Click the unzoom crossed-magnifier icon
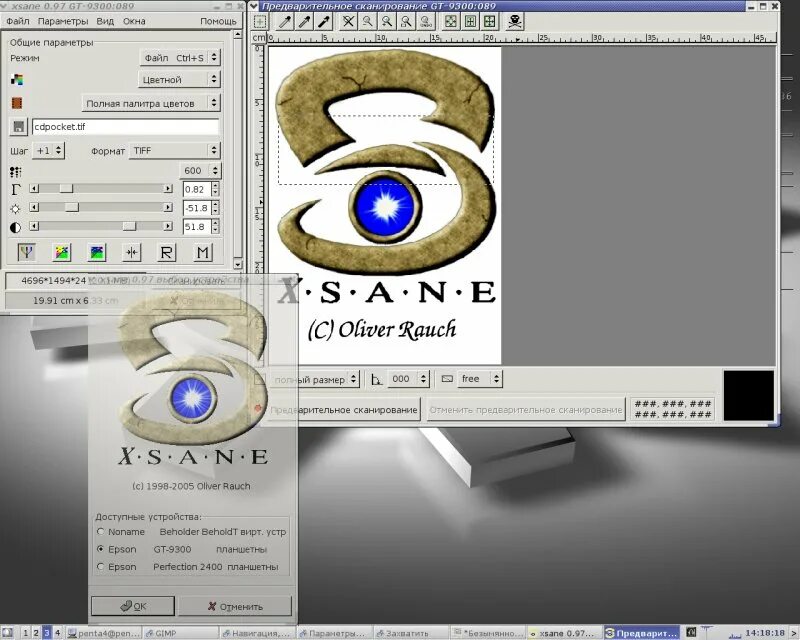This screenshot has width=800, height=640. [x=348, y=21]
